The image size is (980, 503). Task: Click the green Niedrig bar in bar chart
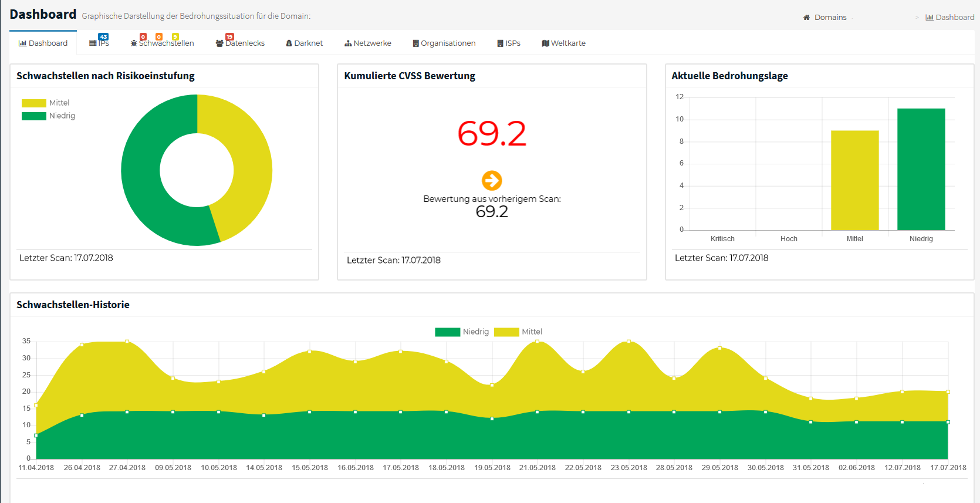[x=921, y=169]
